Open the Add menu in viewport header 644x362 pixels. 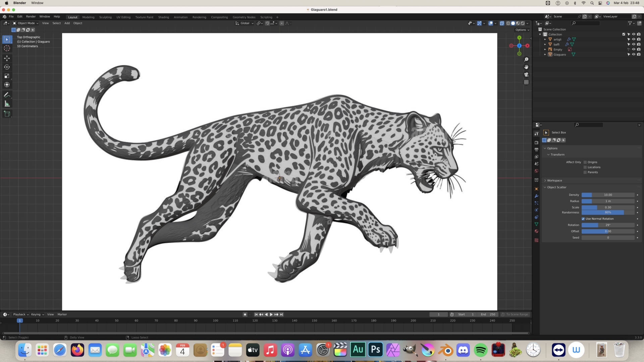[x=67, y=23]
